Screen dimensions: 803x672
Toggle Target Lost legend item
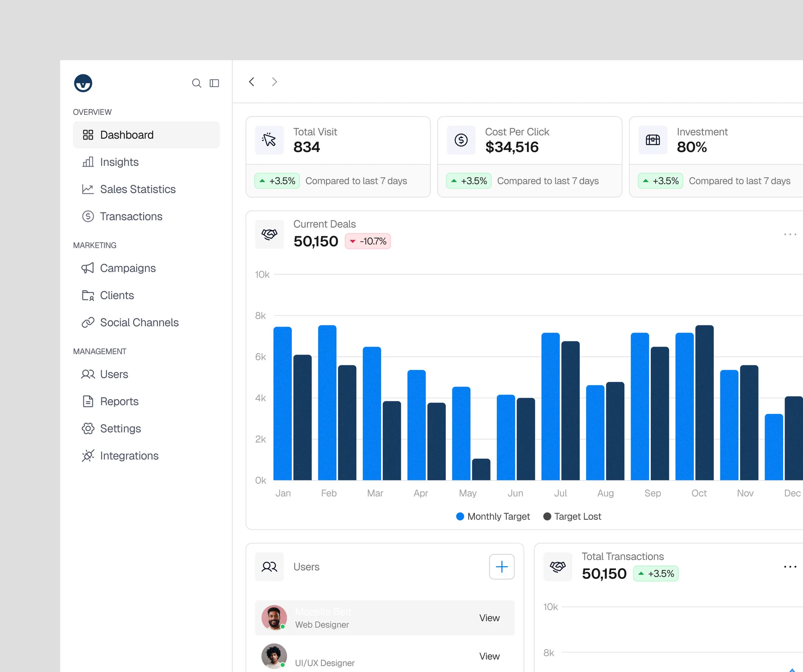coord(572,516)
